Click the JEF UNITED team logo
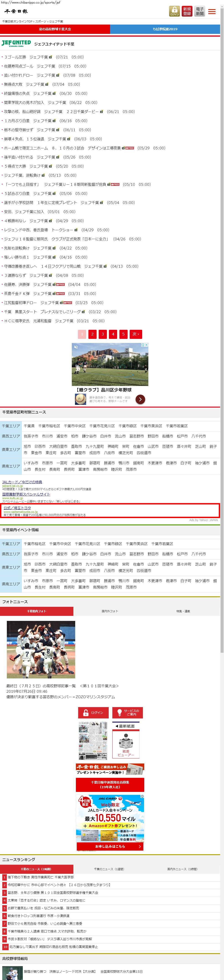This screenshot has width=224, height=980. [x=16, y=44]
